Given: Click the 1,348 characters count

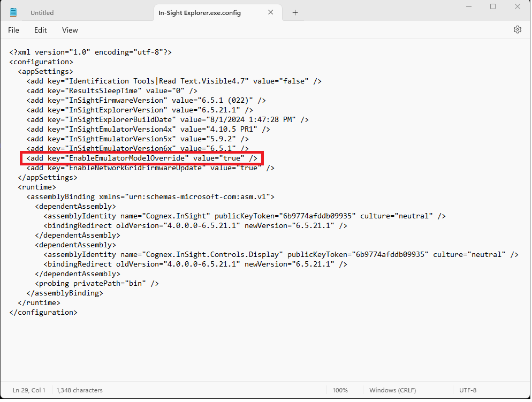Looking at the screenshot, I should 79,390.
